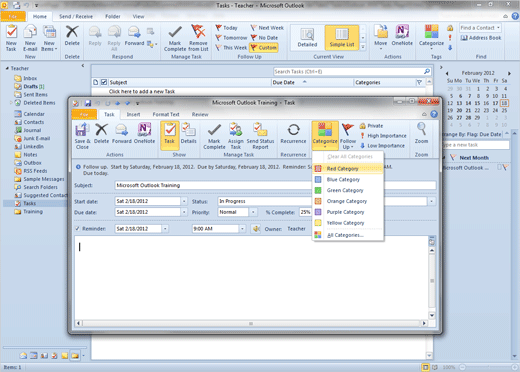Viewport: 520px width, 372px height.
Task: Click the reminder sound speaker icon
Action: pyautogui.click(x=256, y=229)
